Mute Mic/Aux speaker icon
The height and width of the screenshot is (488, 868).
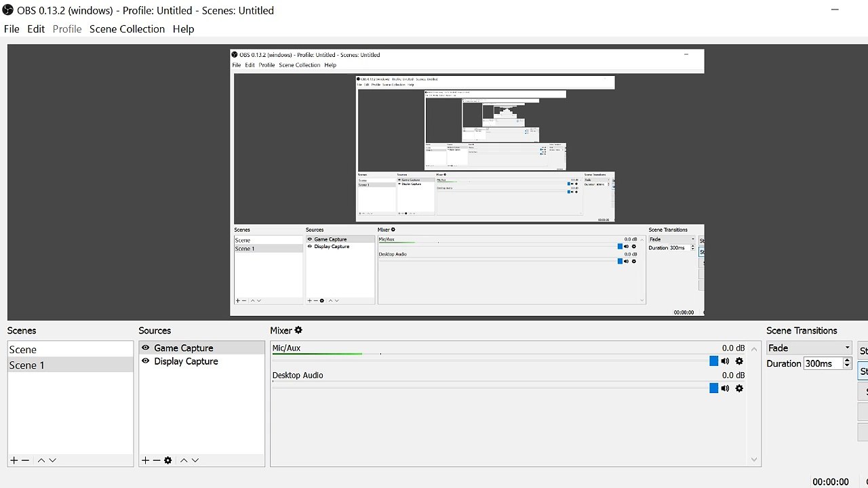click(x=726, y=361)
